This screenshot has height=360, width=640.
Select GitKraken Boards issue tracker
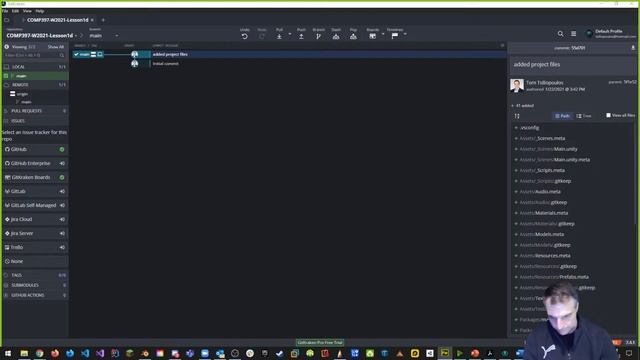pyautogui.click(x=34, y=178)
